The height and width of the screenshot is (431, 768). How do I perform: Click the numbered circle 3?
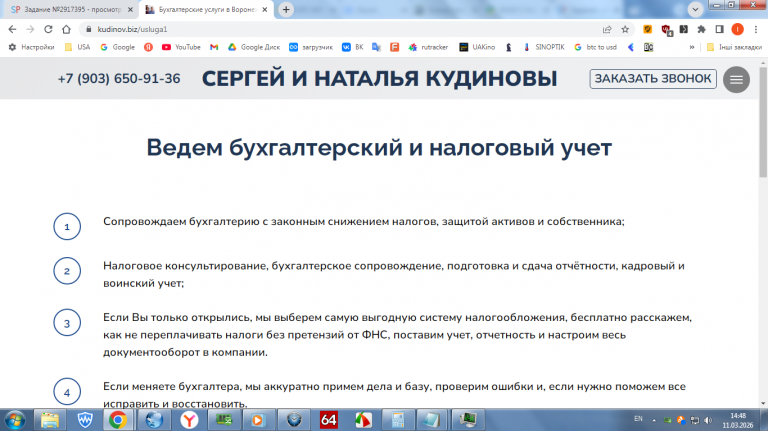pos(67,323)
